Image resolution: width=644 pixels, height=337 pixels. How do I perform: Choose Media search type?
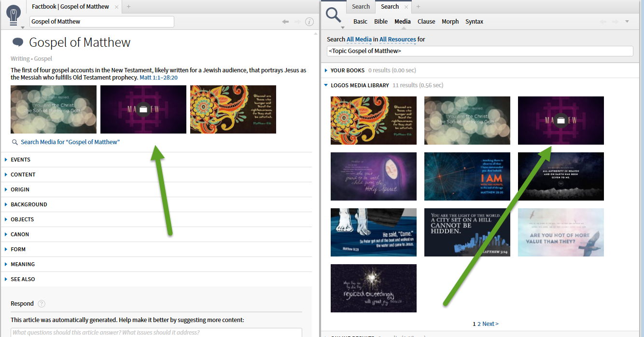pyautogui.click(x=403, y=22)
